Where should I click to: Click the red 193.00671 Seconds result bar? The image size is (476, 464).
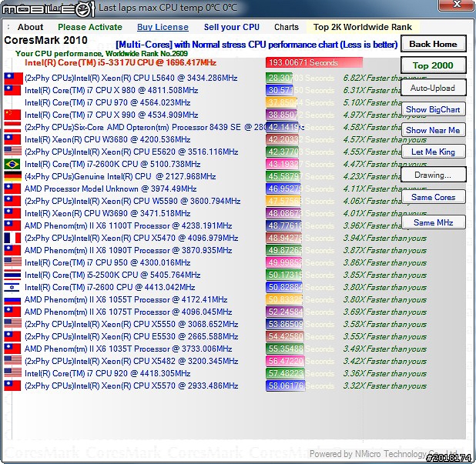point(314,62)
